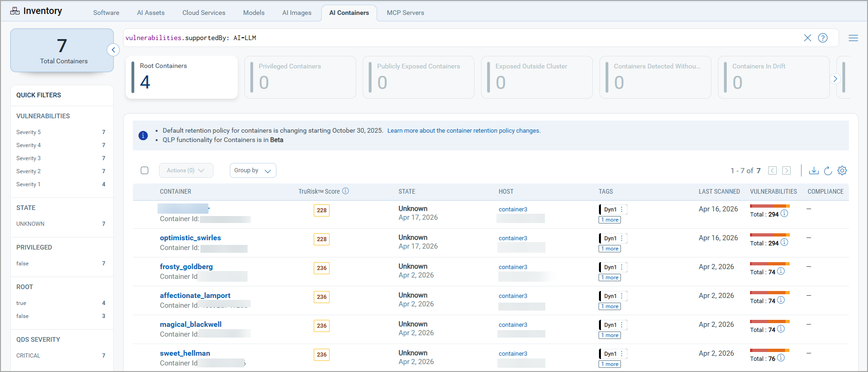Download the container list
The image size is (868, 372).
[x=813, y=170]
